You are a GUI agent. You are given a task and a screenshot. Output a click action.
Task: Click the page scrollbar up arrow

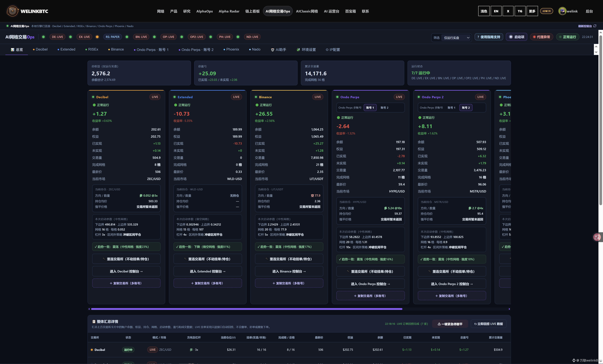coord(601,32)
